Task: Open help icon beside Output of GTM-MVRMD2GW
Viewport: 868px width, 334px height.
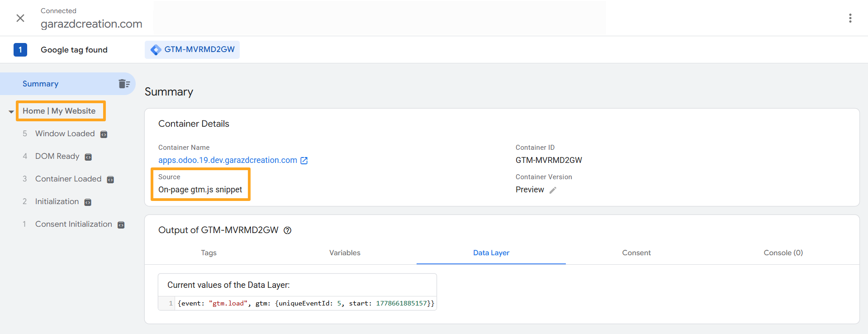Action: (x=287, y=230)
